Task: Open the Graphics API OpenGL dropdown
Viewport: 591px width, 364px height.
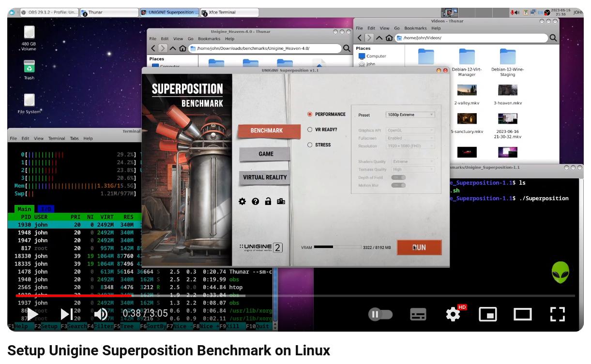Action: click(410, 131)
